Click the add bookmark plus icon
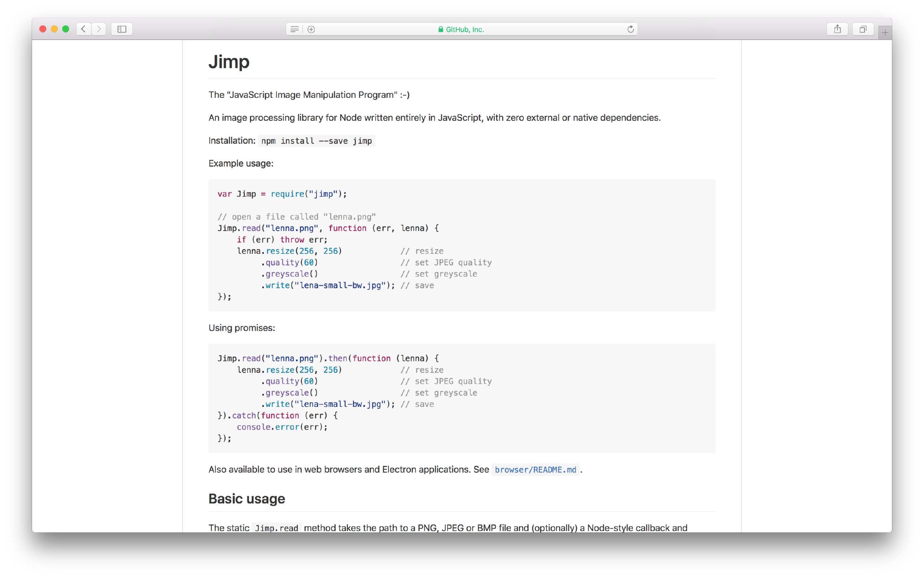 coord(311,30)
